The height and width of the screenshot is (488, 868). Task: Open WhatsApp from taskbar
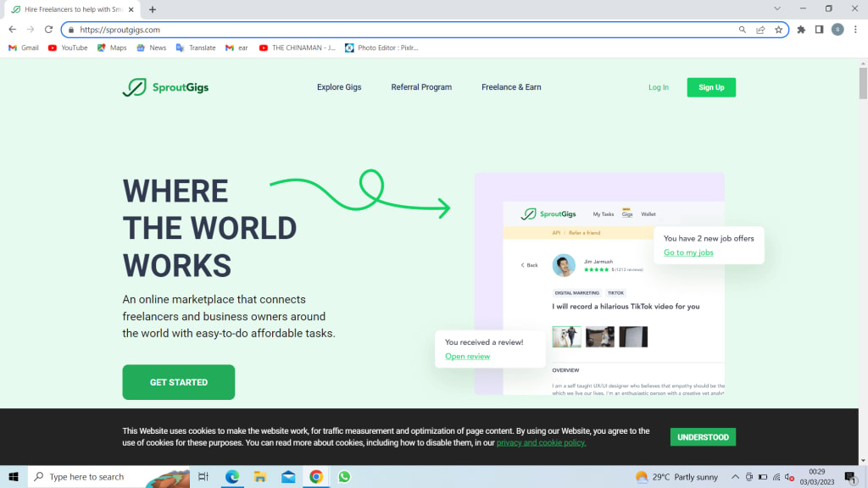[344, 476]
